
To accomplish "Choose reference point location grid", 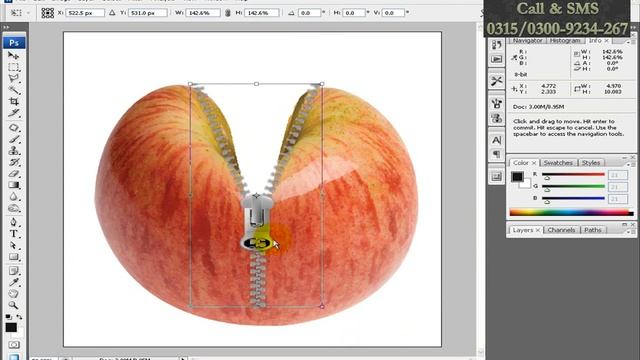I will click(47, 13).
